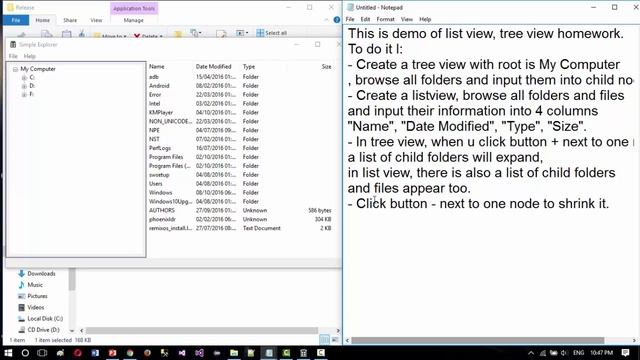Open Local Disk (C:) in navigation pane
640x360 pixels.
tap(40, 318)
